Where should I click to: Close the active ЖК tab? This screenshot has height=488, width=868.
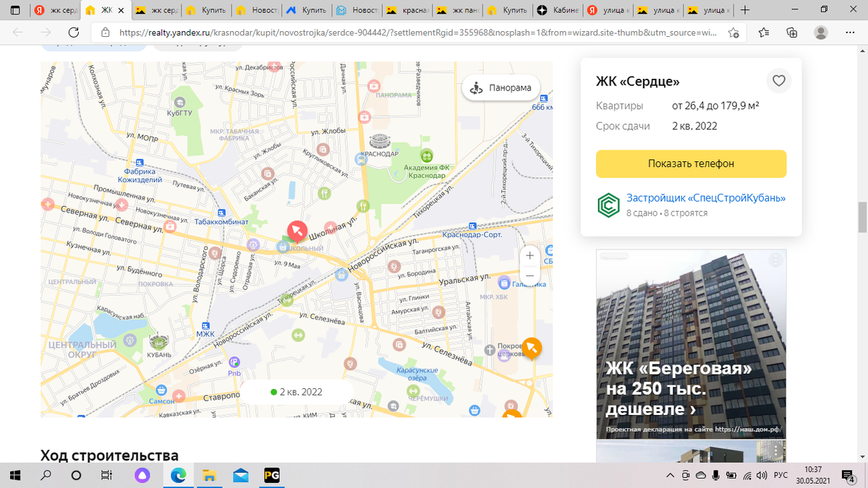pos(121,11)
